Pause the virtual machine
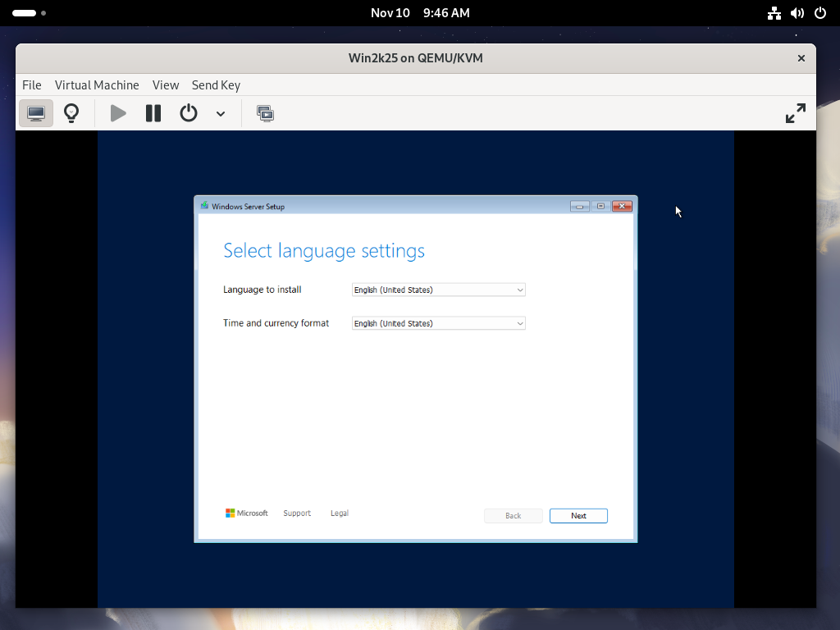This screenshot has height=630, width=840. click(153, 113)
